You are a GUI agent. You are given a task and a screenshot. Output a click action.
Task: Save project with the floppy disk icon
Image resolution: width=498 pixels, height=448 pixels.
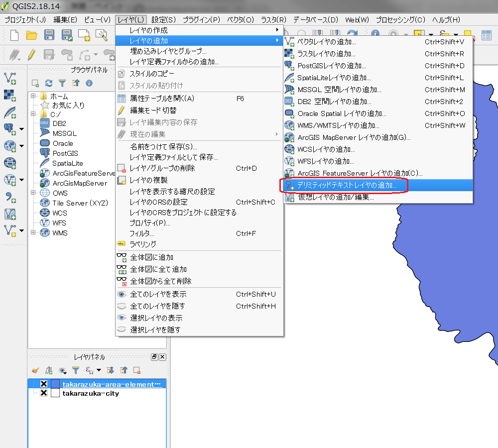(49, 35)
